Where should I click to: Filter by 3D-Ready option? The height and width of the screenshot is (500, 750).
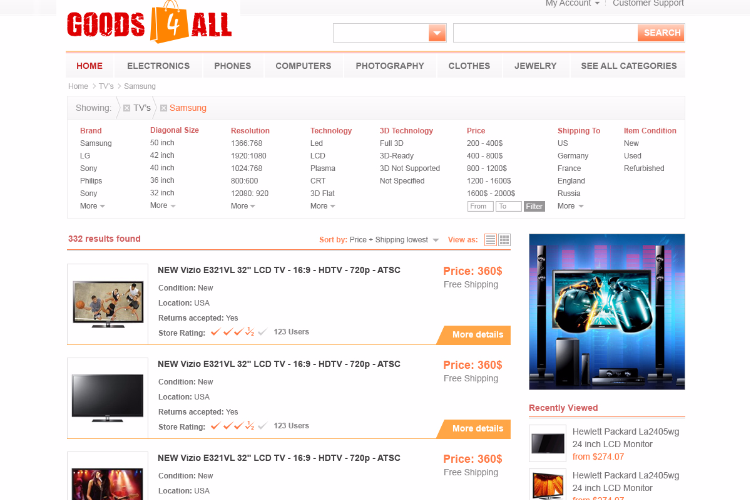397,156
